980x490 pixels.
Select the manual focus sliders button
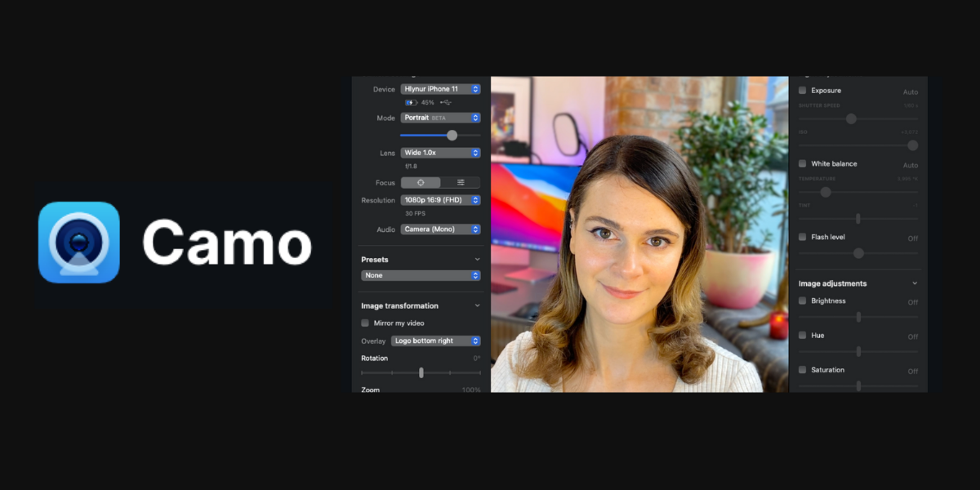pos(461,183)
